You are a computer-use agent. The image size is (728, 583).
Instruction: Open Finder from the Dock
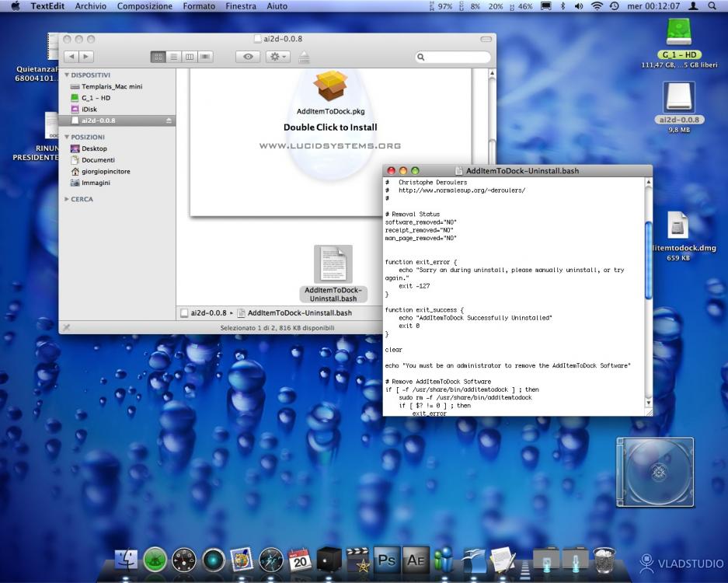[126, 560]
